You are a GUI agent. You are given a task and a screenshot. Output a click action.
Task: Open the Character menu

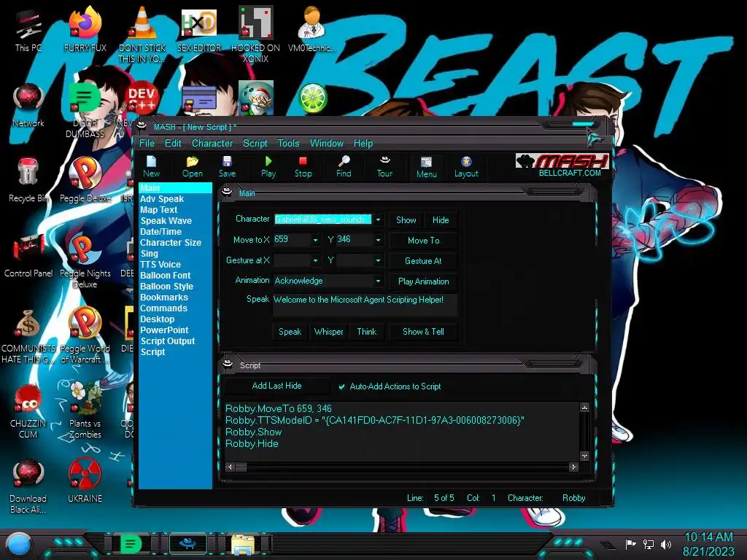[x=212, y=144]
